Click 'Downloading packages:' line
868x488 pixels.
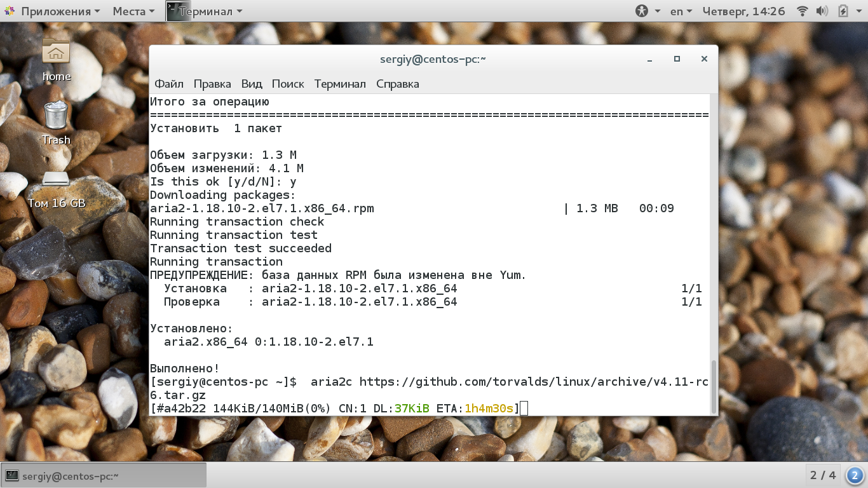pos(223,195)
